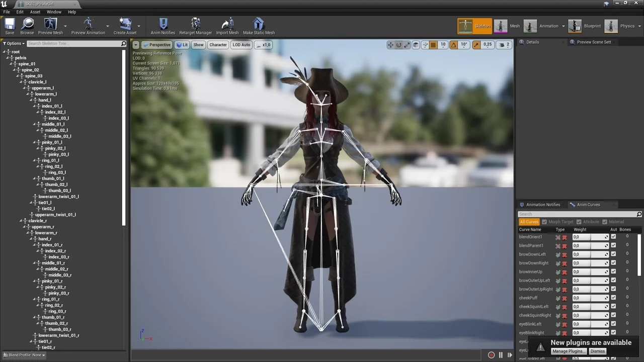This screenshot has height=362, width=644.
Task: Click the Make Static Mesh icon
Action: pos(259,26)
